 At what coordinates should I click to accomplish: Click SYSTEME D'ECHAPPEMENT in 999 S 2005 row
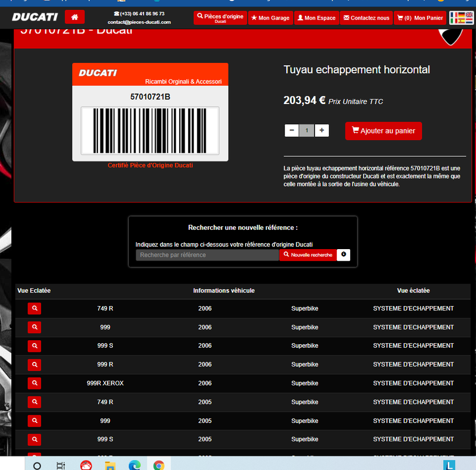tap(413, 439)
